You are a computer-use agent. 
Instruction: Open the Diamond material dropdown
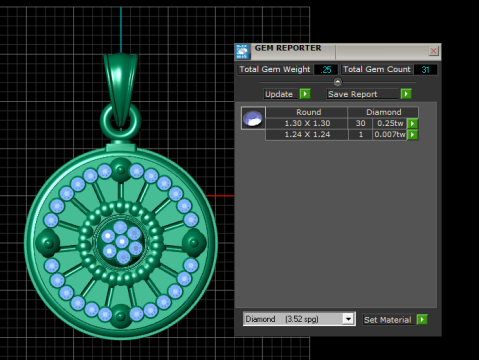(348, 319)
